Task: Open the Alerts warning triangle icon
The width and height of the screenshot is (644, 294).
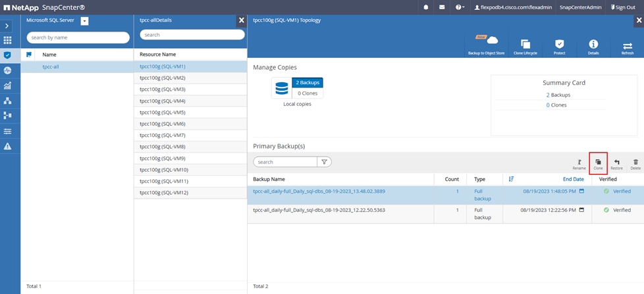Action: pos(7,147)
